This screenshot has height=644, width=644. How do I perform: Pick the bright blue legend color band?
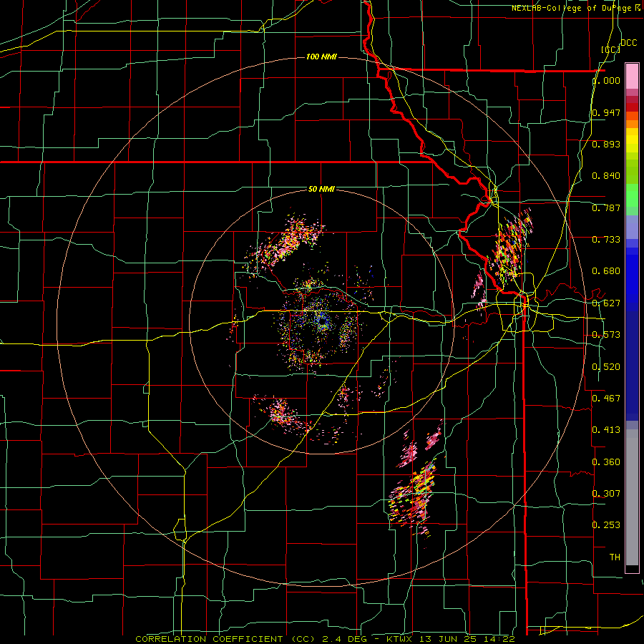(632, 273)
